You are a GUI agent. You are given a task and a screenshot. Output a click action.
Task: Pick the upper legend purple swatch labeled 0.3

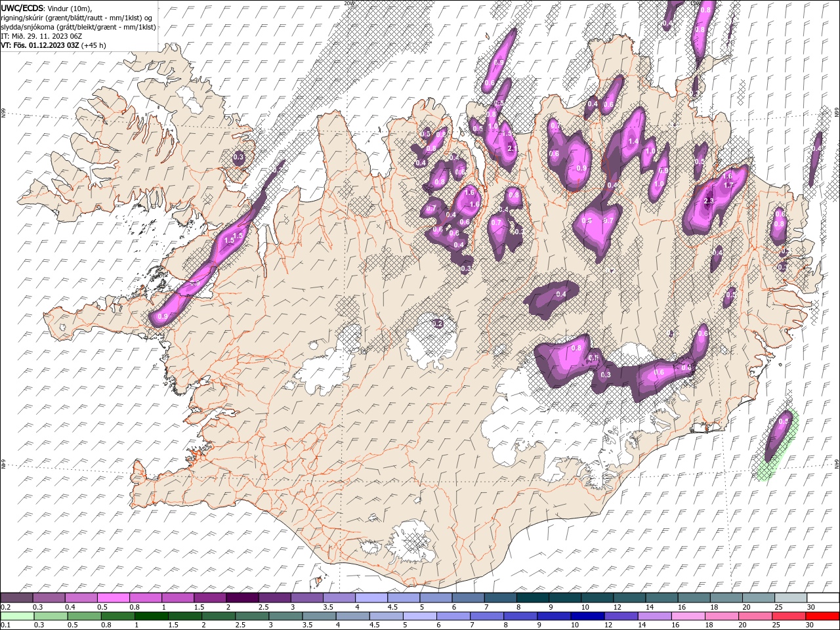point(49,597)
